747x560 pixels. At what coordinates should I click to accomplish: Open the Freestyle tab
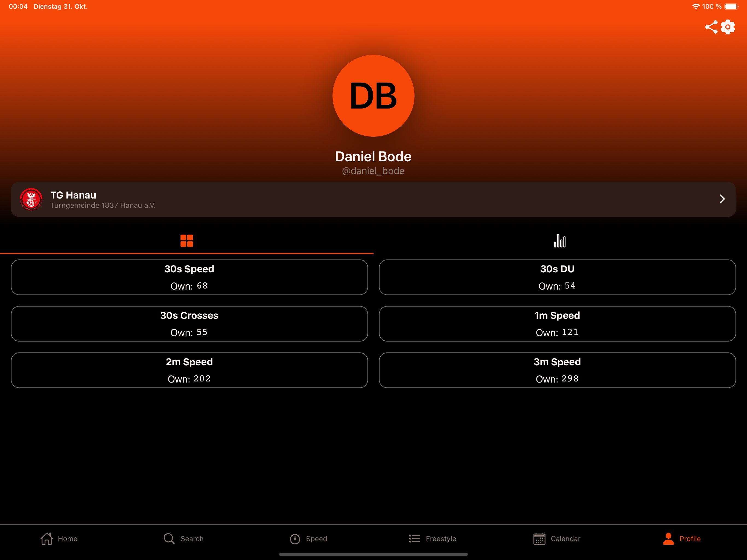433,539
